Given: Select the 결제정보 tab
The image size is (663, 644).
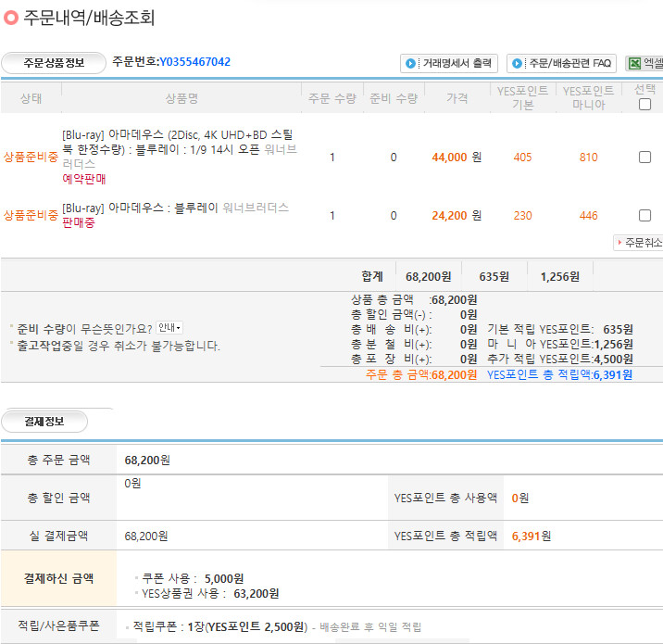Looking at the screenshot, I should (44, 422).
